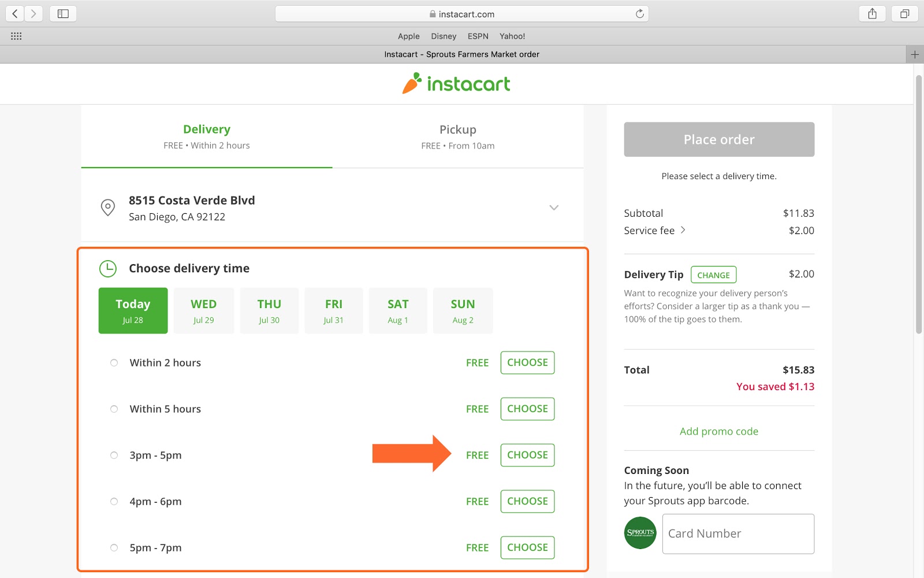Go forward using Safari forward arrow

click(33, 13)
